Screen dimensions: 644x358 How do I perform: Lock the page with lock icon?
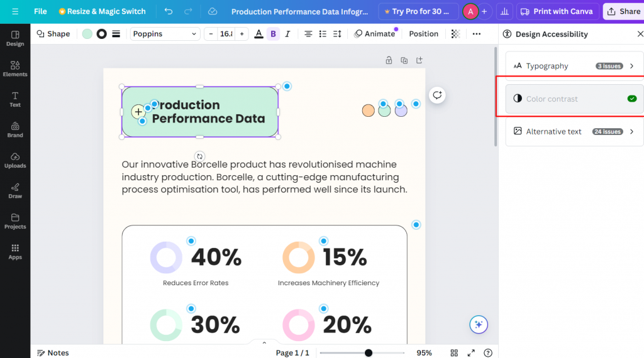pos(389,60)
